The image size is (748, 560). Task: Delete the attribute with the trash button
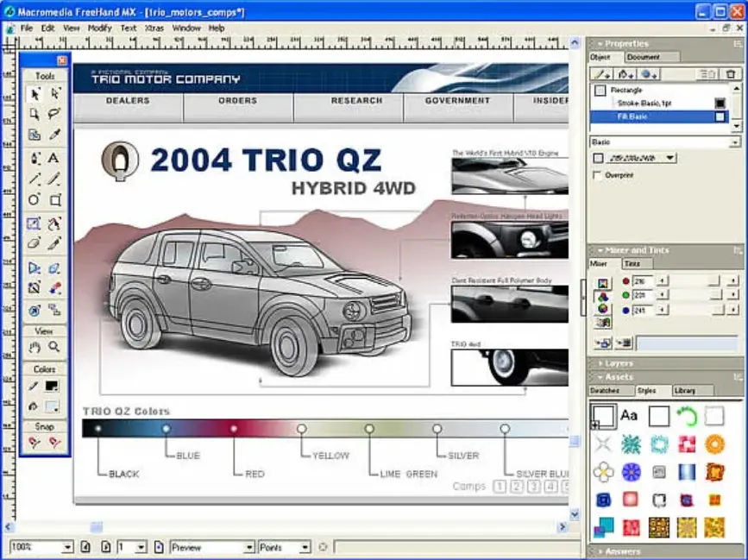click(x=732, y=73)
